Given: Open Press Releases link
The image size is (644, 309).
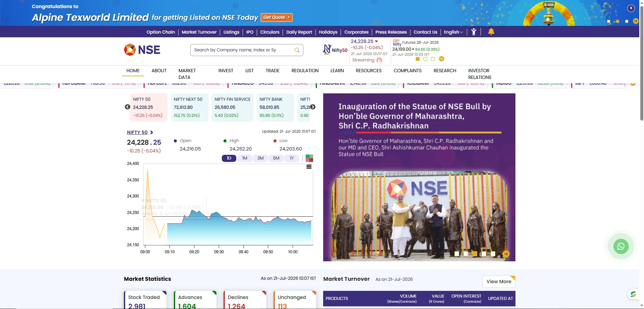Looking at the screenshot, I should [391, 32].
